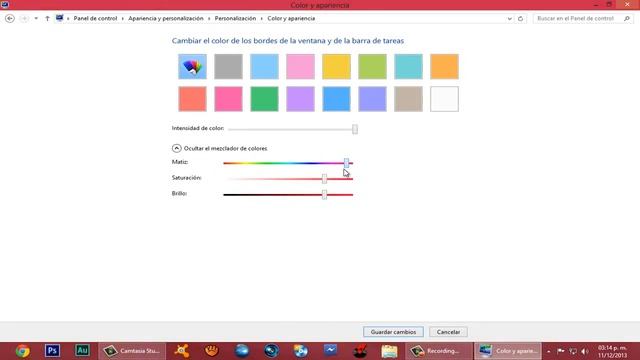Image resolution: width=640 pixels, height=360 pixels.
Task: Choose the lime green color swatch
Action: coord(372,67)
